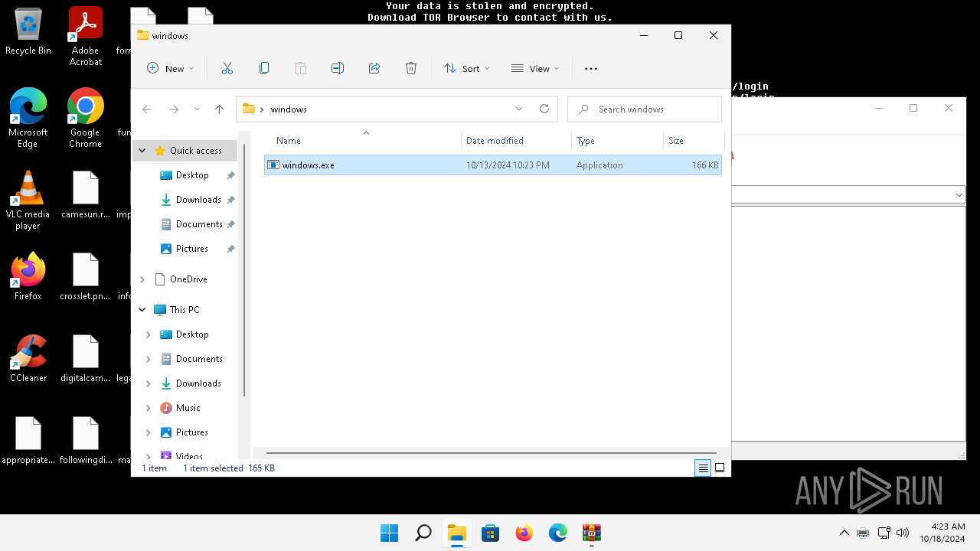Maximize the background window

[x=913, y=109]
